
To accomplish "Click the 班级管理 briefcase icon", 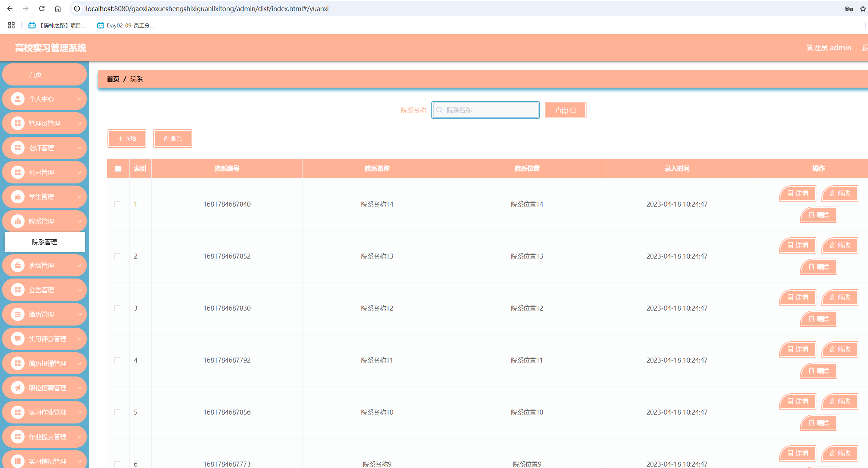I will 17,265.
